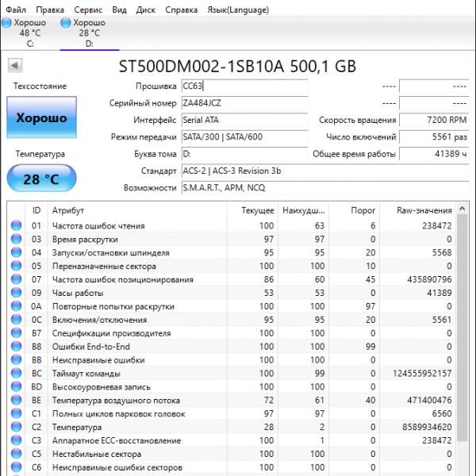
Task: Click the previous disk arrow button
Action: point(14,66)
